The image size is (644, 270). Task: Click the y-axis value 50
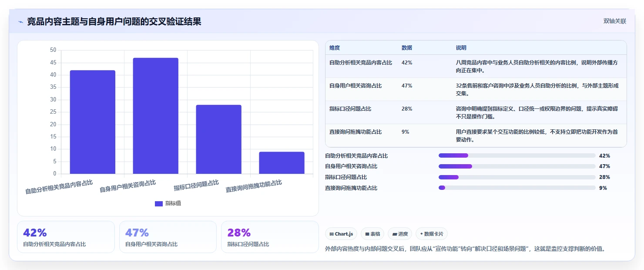click(x=53, y=50)
